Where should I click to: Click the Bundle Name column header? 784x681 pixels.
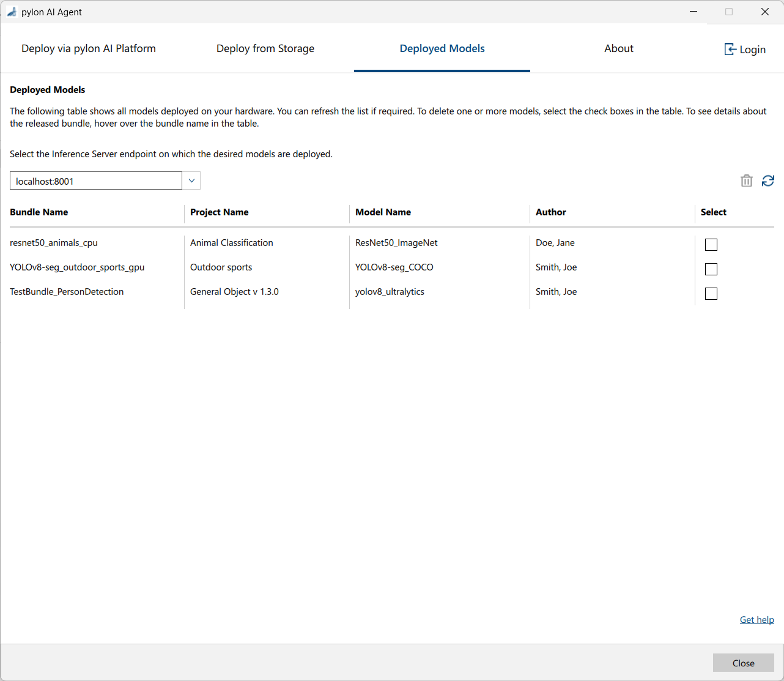click(x=39, y=212)
